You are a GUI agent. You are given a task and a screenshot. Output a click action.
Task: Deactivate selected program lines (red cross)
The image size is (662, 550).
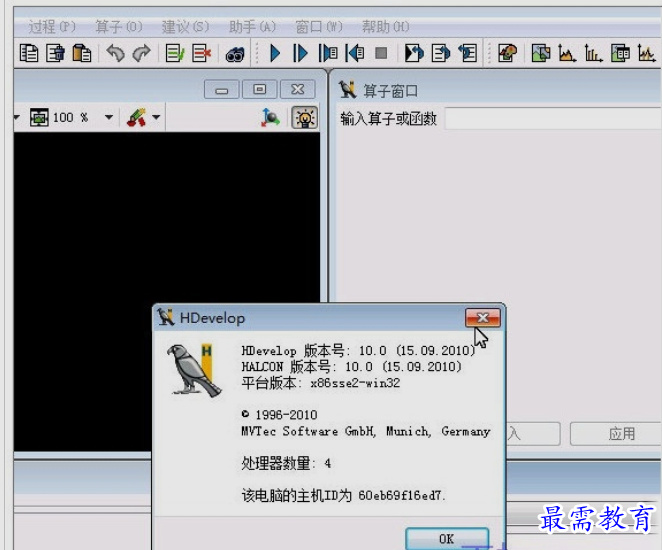201,54
